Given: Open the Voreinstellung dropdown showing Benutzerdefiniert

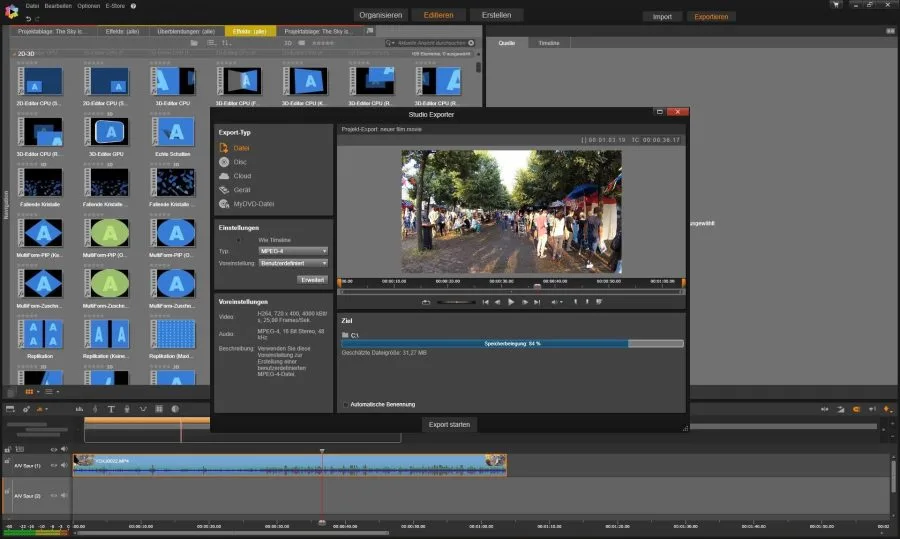Looking at the screenshot, I should pyautogui.click(x=293, y=263).
